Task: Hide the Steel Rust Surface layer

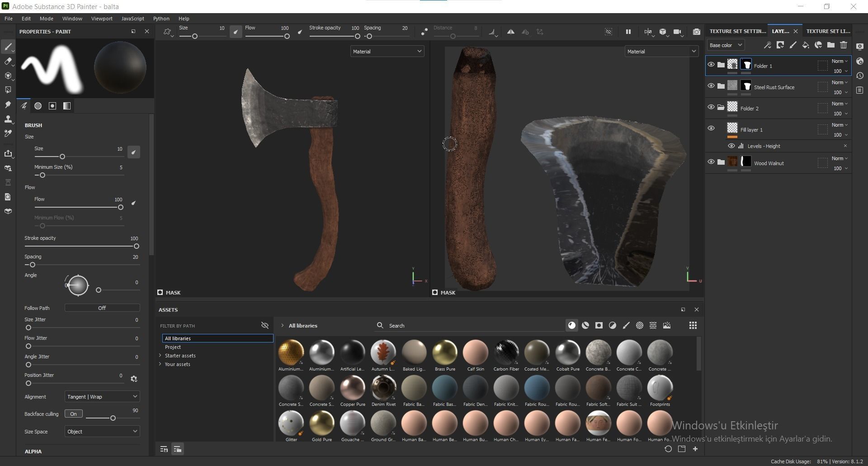Action: [711, 86]
